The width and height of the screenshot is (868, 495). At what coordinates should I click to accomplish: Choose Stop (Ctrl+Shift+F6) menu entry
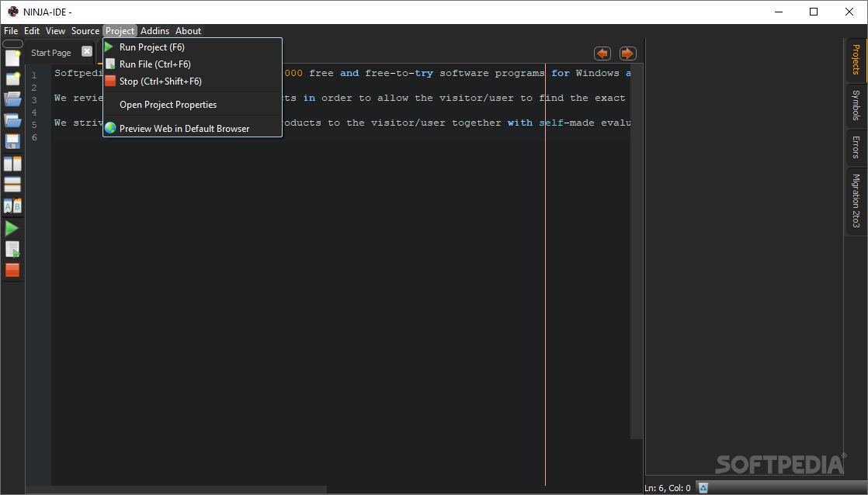(x=193, y=81)
